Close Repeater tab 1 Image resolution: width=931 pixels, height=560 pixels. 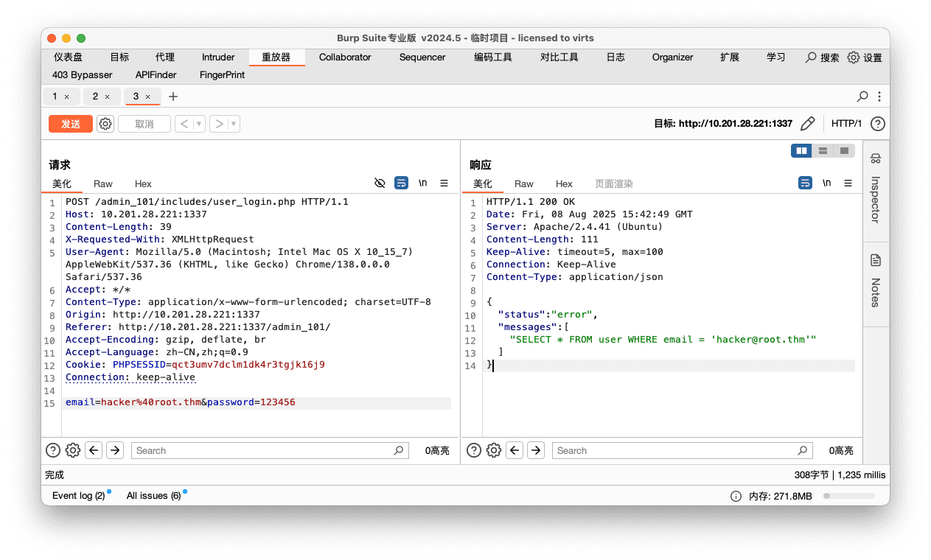66,97
